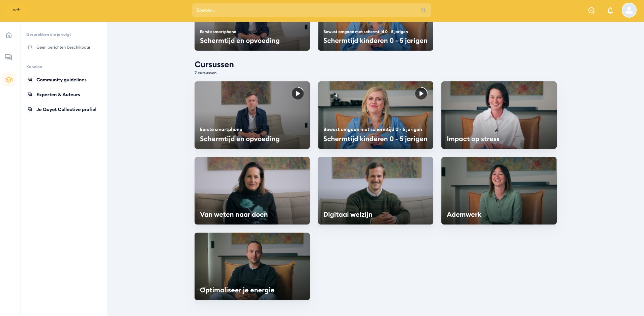Open the user profile avatar
Screen dimensions: 644x316
[x=629, y=10]
